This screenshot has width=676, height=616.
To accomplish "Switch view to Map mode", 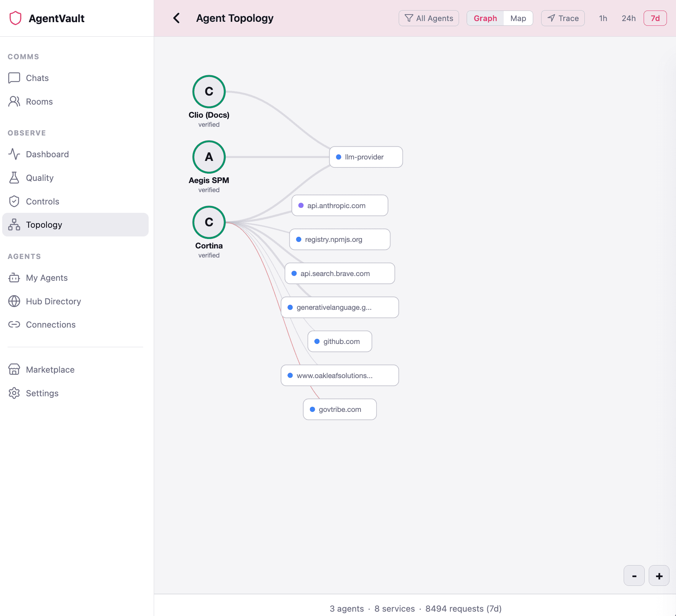I will point(518,18).
